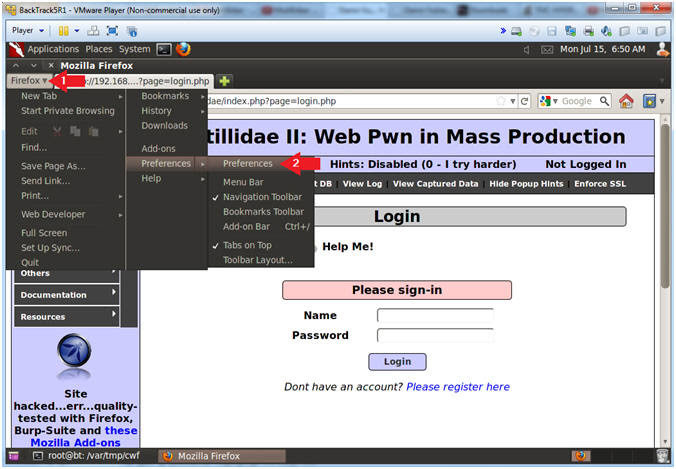Toggle Navigation Toolbar checkbox item
This screenshot has height=469, width=676.
tap(261, 197)
